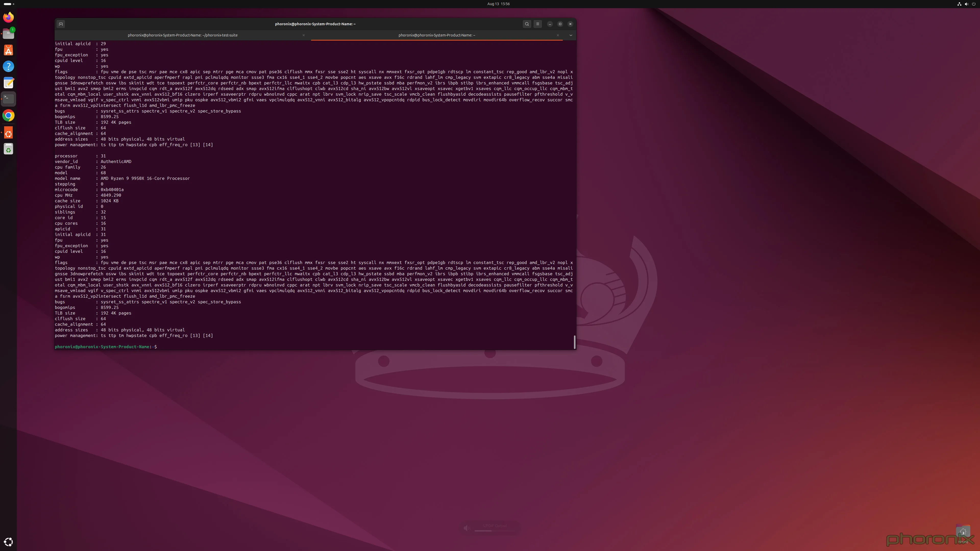Select the active home directory tab
980x551 pixels.
pyautogui.click(x=436, y=35)
